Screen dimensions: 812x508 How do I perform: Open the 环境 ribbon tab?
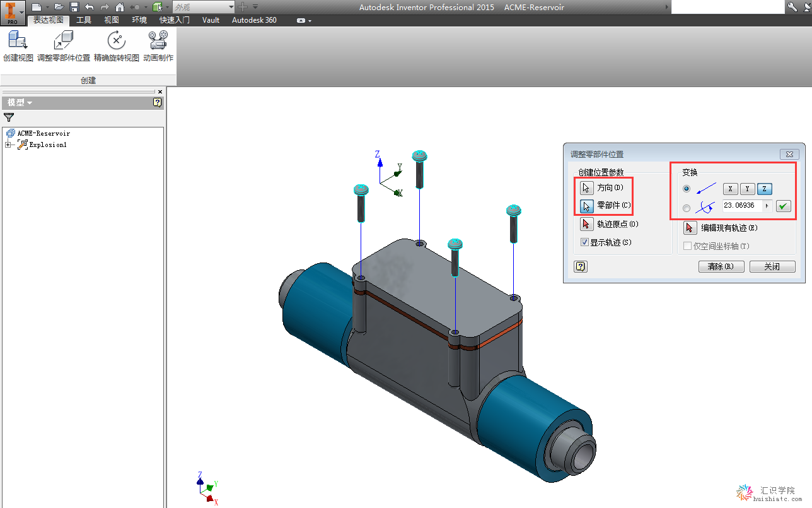click(139, 20)
